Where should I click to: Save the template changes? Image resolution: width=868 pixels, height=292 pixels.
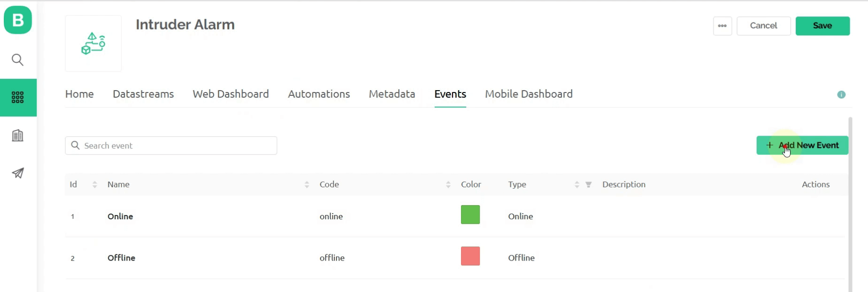click(822, 26)
